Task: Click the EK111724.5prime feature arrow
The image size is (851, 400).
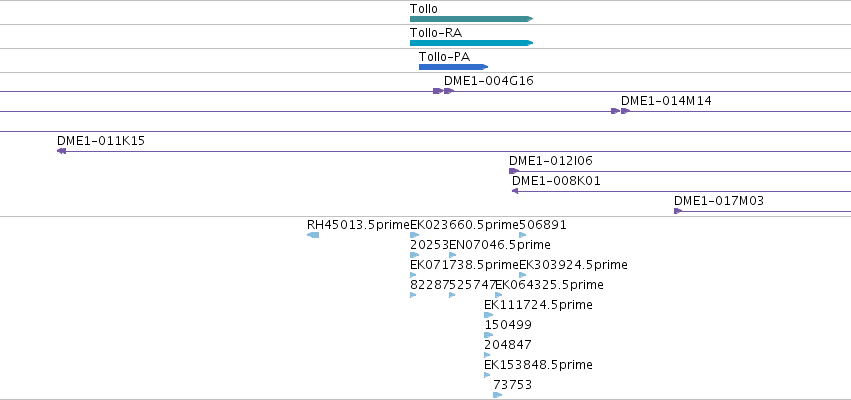Action: tap(488, 315)
